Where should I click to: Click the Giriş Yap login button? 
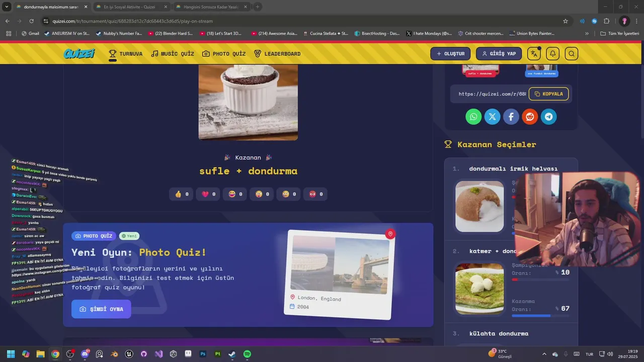pyautogui.click(x=499, y=53)
